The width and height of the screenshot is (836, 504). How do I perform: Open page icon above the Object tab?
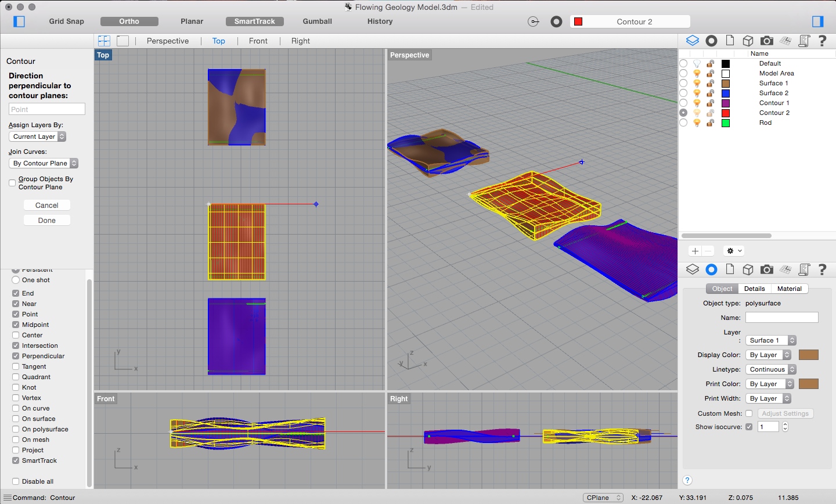click(x=730, y=269)
